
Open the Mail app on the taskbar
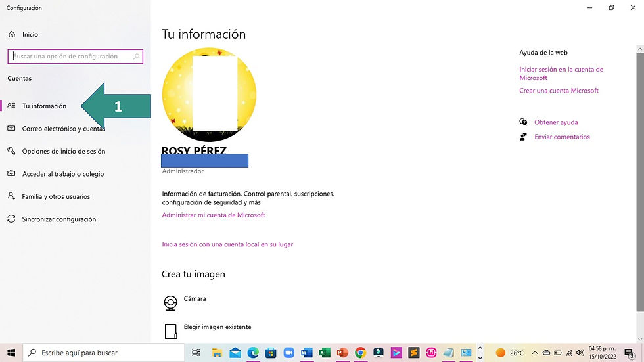(235, 353)
